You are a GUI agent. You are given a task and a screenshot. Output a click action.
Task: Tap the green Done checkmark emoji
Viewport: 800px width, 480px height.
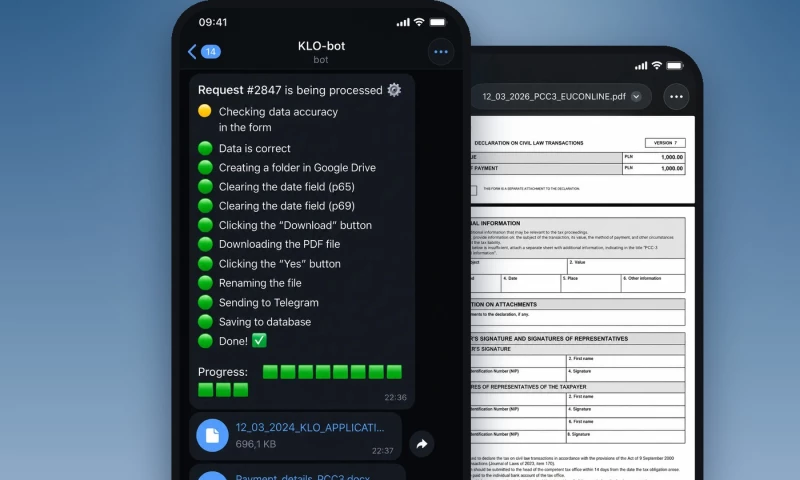(x=259, y=340)
